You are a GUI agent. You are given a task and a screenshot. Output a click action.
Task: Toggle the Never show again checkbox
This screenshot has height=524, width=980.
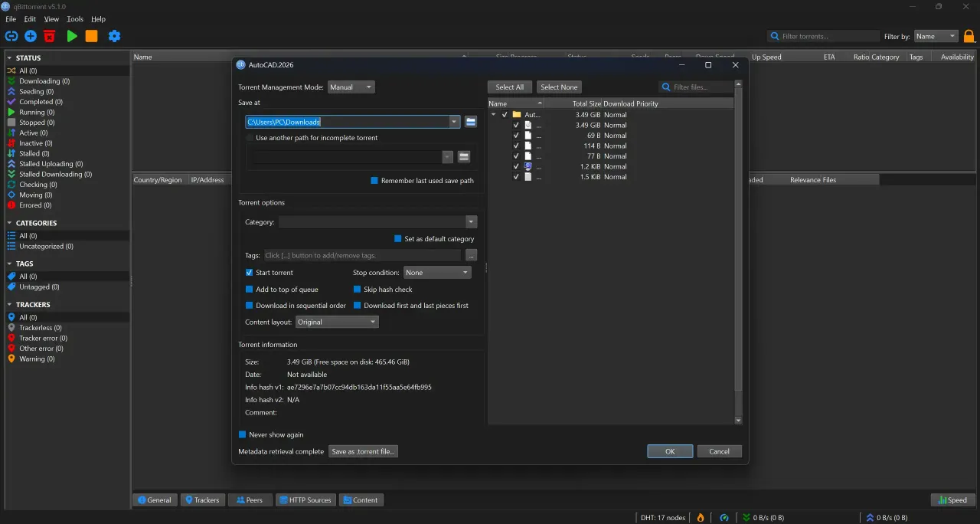[243, 435]
